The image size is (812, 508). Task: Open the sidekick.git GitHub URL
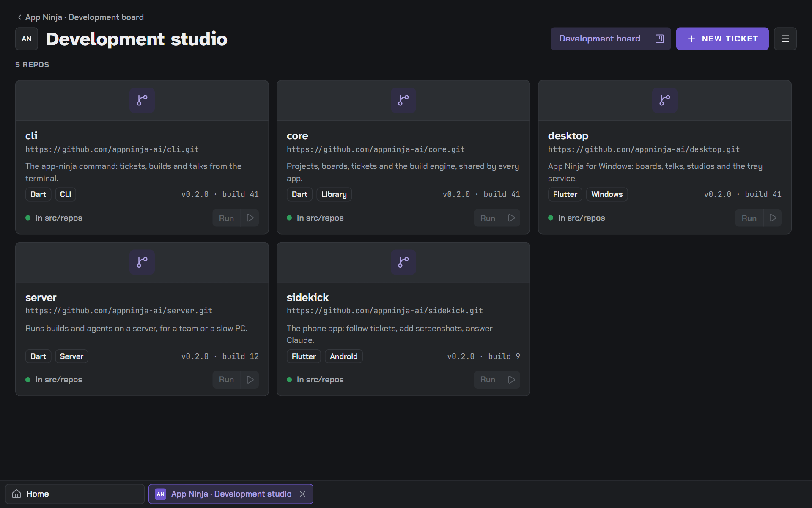pyautogui.click(x=385, y=311)
